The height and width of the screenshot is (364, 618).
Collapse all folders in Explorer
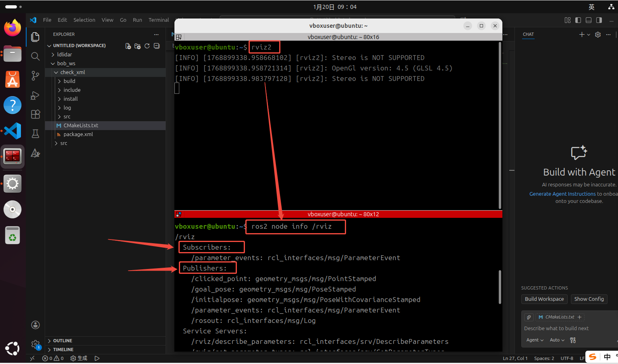click(x=157, y=46)
